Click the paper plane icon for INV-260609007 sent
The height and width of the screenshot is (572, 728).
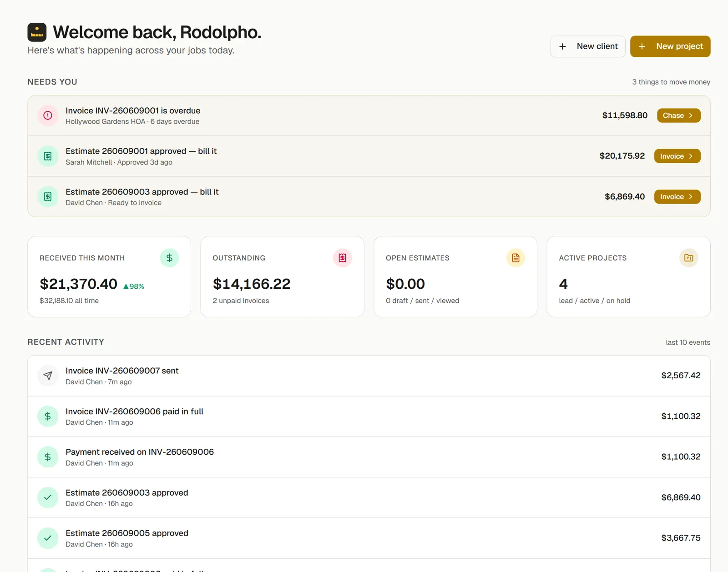click(x=48, y=376)
